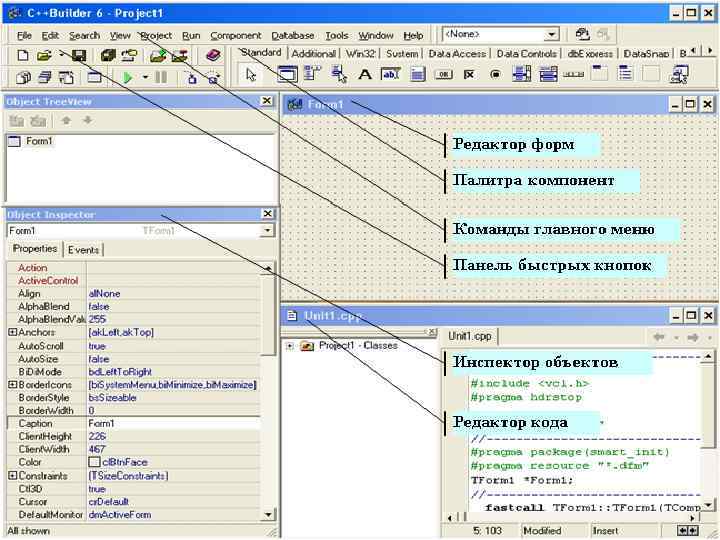Switch to the Events tab in Object Inspector
Screen dimensions: 720x540
(83, 250)
